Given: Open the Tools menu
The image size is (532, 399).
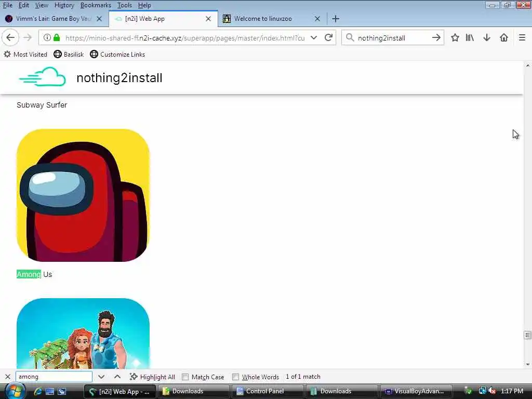Looking at the screenshot, I should (125, 5).
